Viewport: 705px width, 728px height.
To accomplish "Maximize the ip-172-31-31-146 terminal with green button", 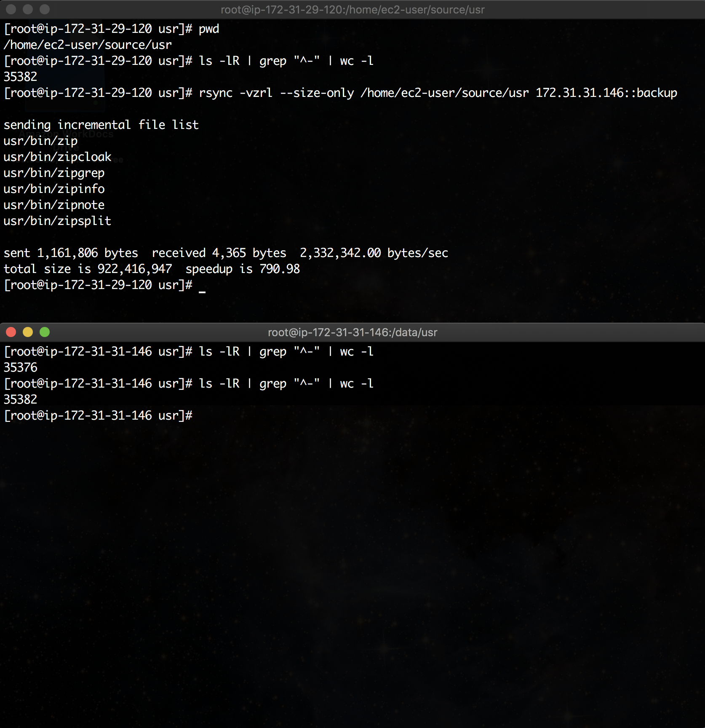I will (45, 332).
